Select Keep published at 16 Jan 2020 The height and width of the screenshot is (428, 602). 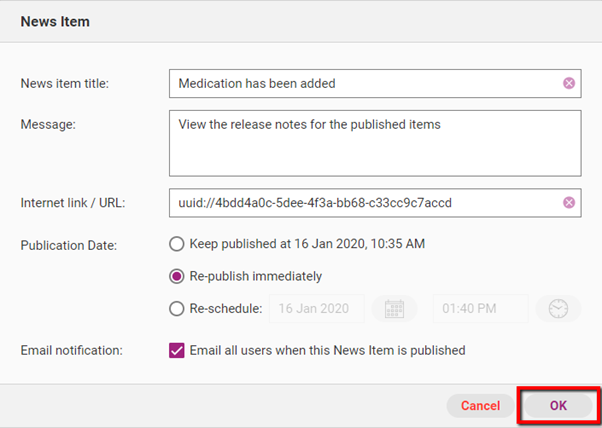[x=177, y=243]
